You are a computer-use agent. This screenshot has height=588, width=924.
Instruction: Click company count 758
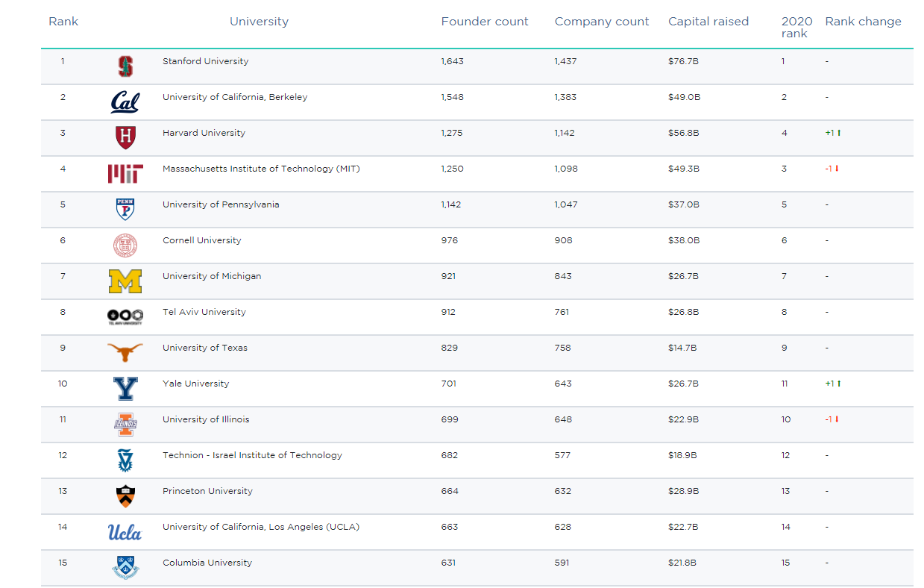(563, 348)
